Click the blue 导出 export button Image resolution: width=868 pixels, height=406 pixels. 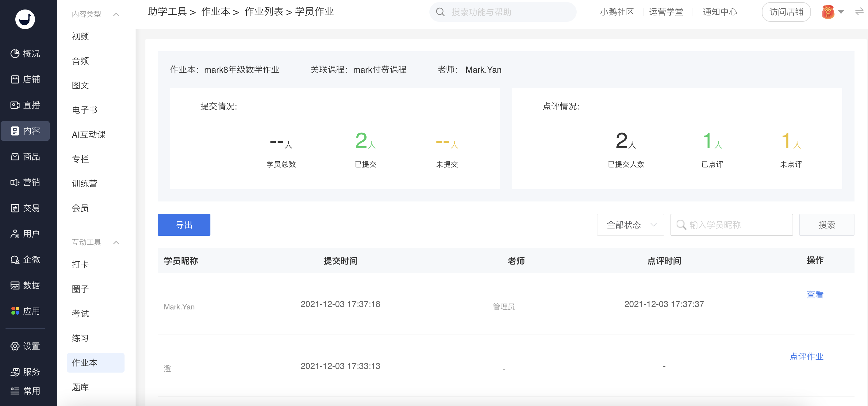184,225
